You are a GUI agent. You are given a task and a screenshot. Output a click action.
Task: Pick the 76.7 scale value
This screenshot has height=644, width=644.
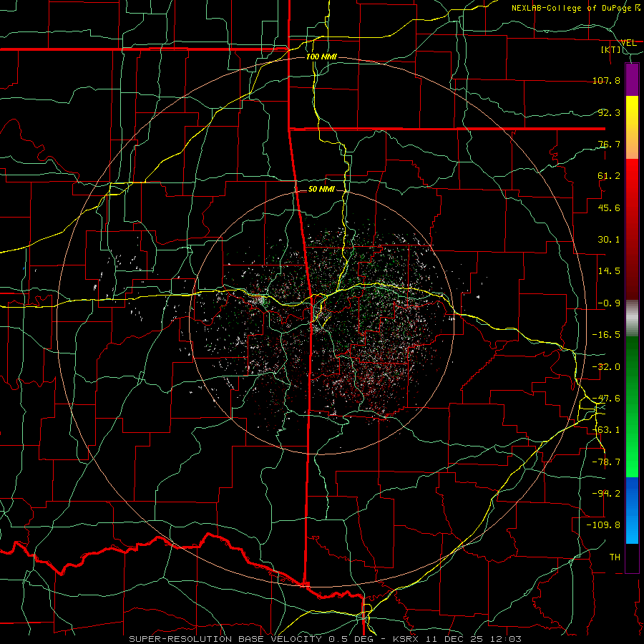609,144
